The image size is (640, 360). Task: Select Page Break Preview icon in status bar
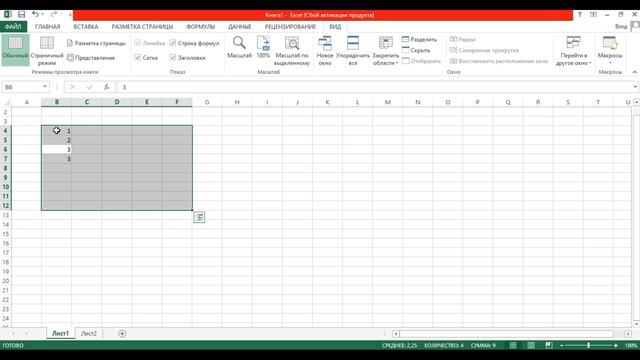pyautogui.click(x=549, y=345)
